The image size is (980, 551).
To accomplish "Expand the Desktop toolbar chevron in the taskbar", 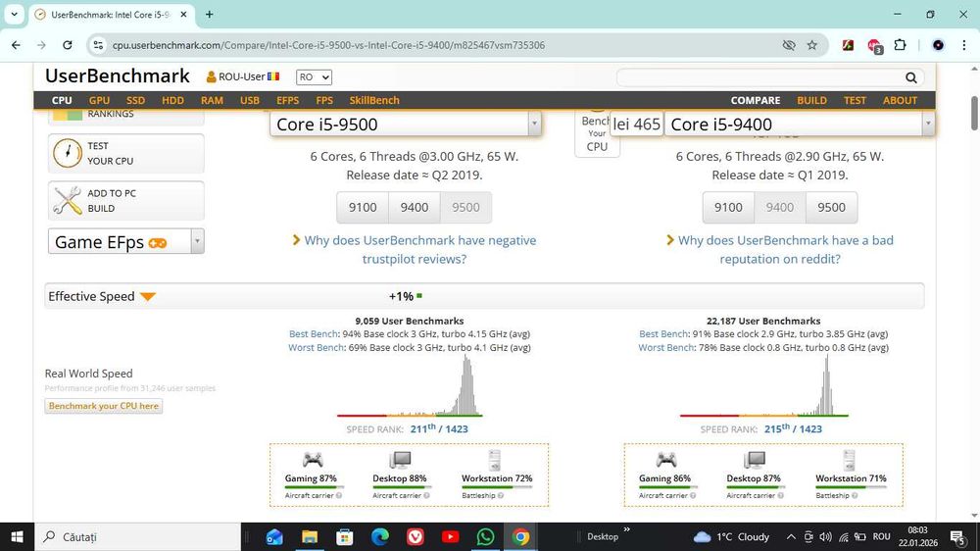I will point(626,529).
